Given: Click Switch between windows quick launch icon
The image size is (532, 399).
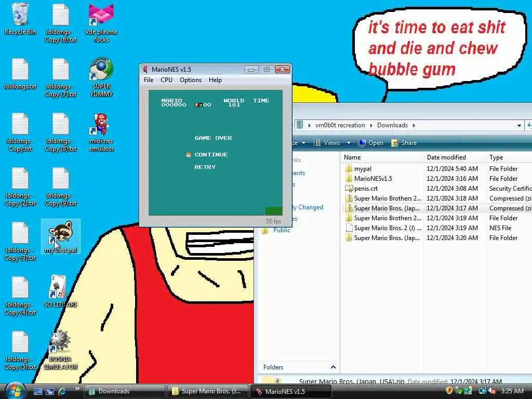Looking at the screenshot, I should (x=50, y=391).
